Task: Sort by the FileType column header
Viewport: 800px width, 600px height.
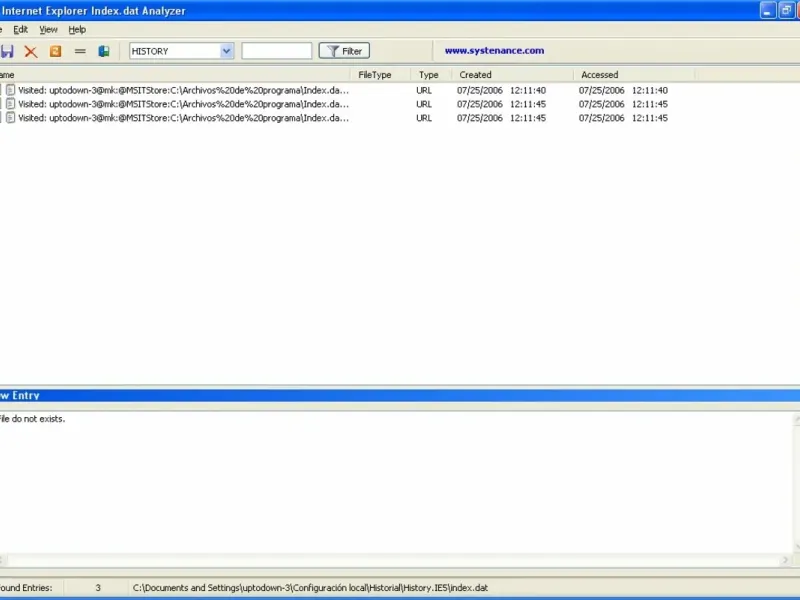Action: click(x=380, y=74)
